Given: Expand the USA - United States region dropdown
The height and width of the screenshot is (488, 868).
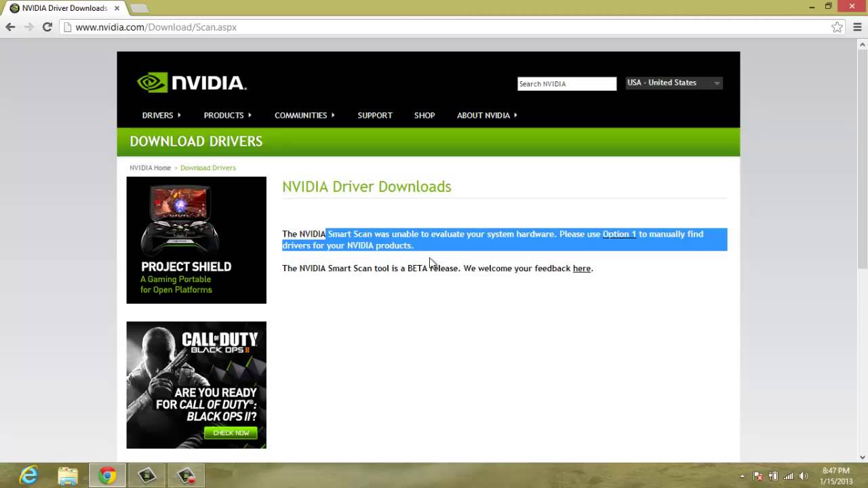Looking at the screenshot, I should (x=674, y=83).
